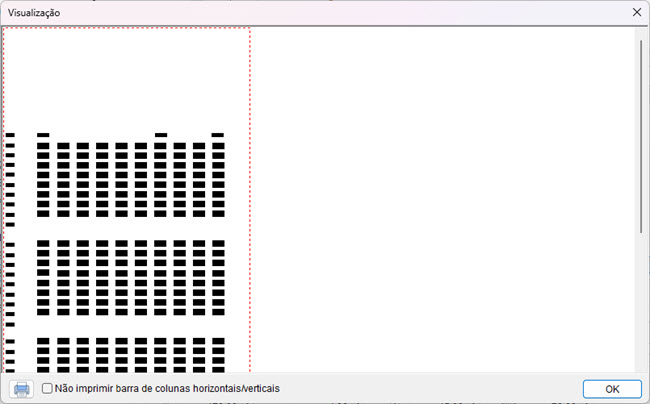
Task: Click the label text Não imprimir barra de colunas horizontais/verticais
Action: coord(167,388)
